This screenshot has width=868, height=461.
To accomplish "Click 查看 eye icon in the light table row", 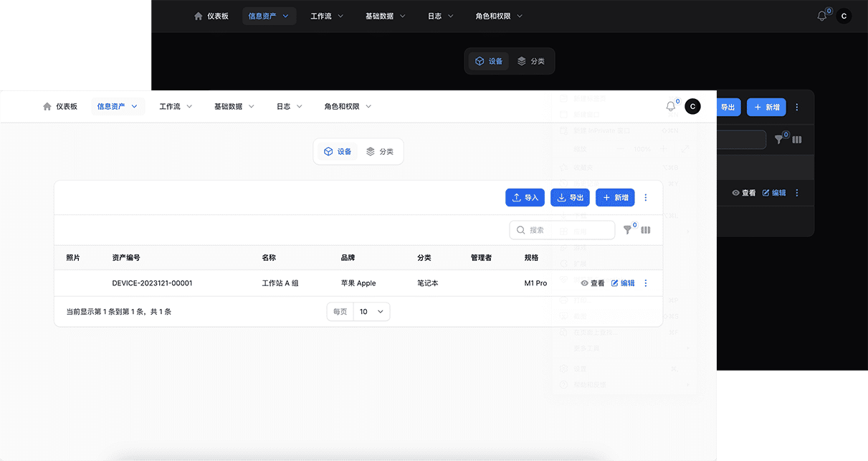I will (x=585, y=283).
